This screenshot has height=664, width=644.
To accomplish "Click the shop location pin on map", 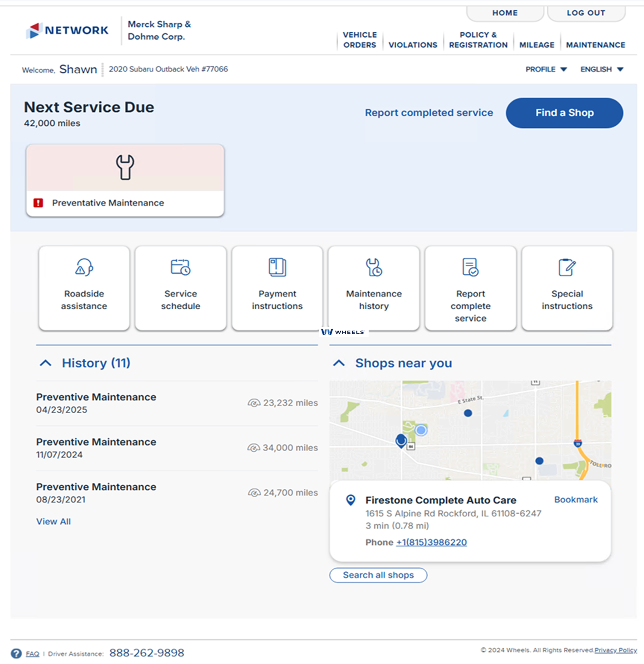I will coord(400,441).
